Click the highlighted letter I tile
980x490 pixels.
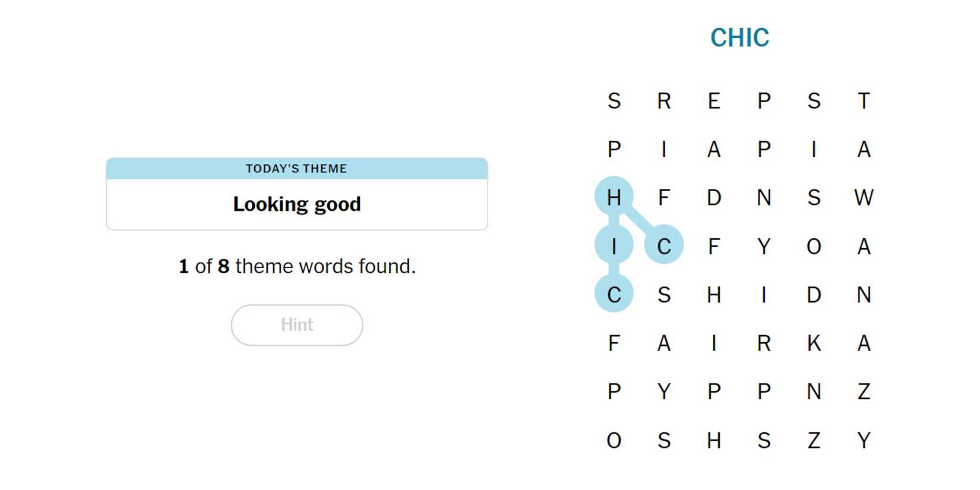(614, 245)
